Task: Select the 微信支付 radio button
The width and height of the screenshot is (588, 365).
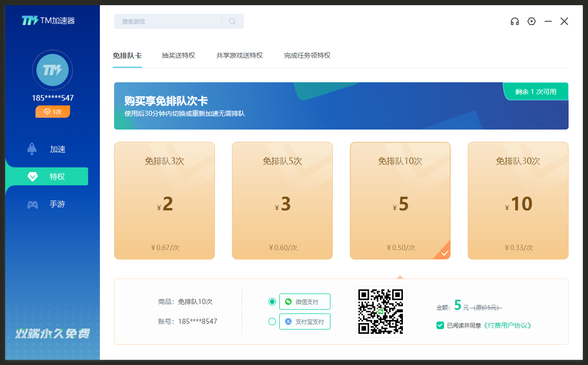Action: tap(272, 302)
